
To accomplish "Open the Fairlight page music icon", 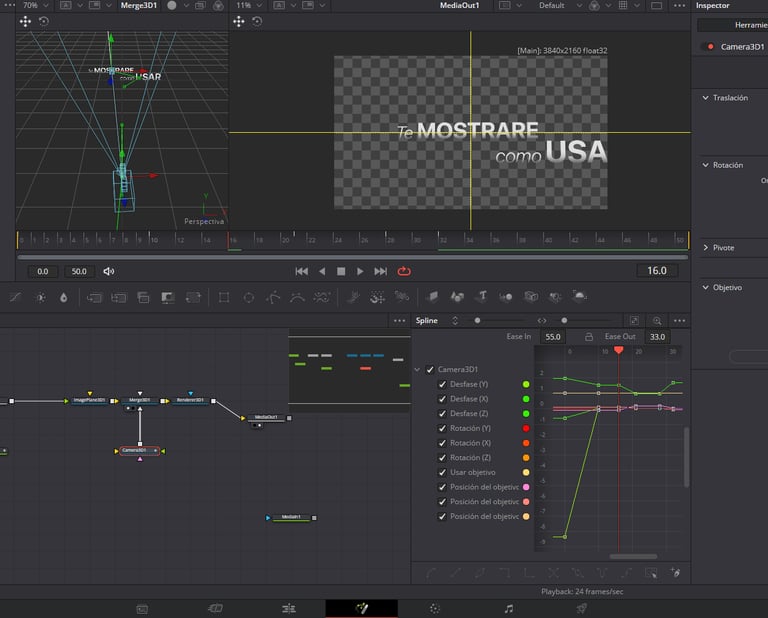I will click(x=508, y=608).
